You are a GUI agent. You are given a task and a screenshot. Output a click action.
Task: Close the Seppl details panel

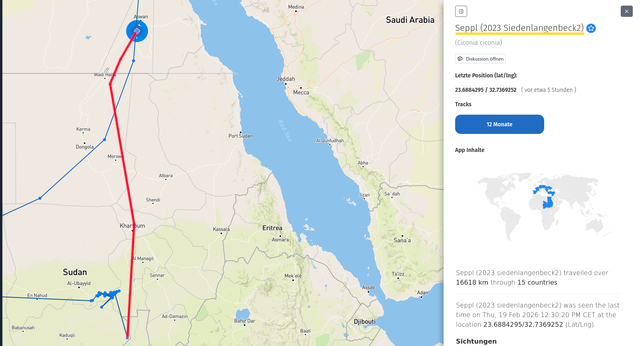pos(626,11)
